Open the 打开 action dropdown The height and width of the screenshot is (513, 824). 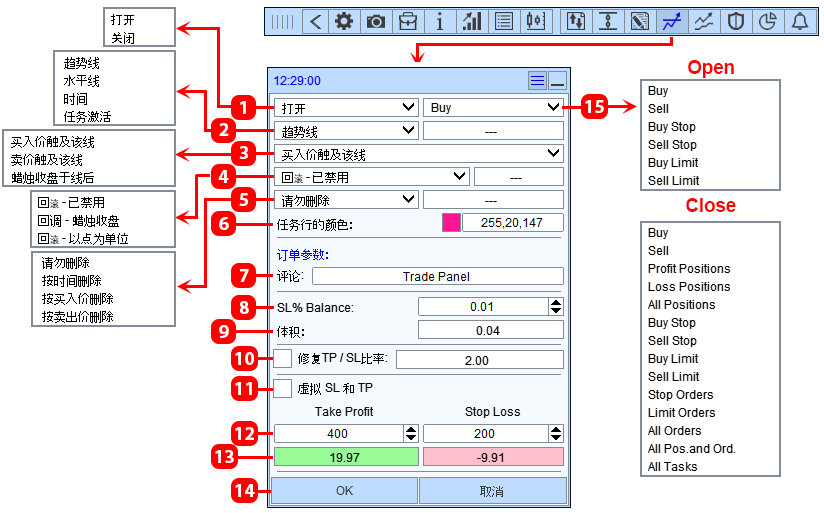(x=346, y=108)
